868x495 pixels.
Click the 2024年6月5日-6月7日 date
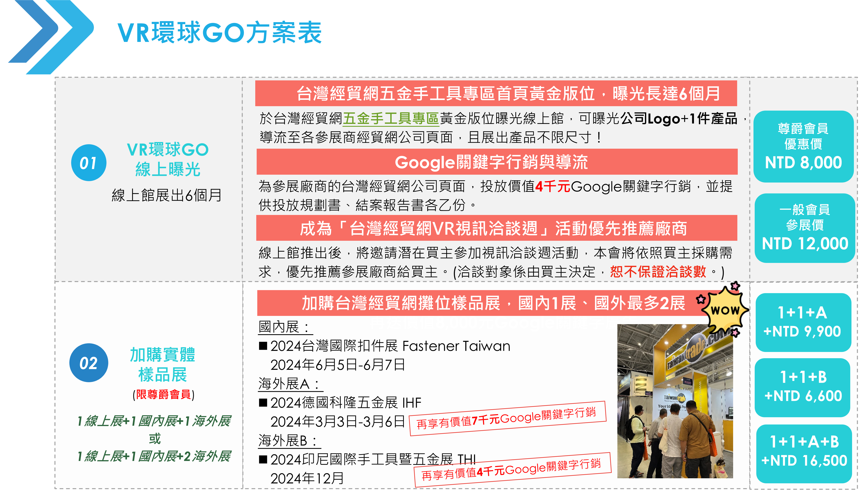coord(338,365)
